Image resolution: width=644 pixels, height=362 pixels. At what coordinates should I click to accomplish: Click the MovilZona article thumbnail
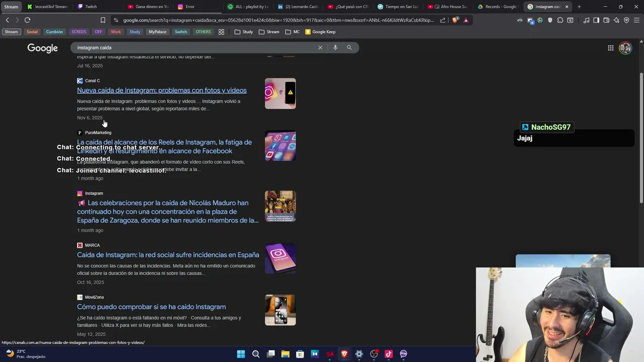click(280, 310)
